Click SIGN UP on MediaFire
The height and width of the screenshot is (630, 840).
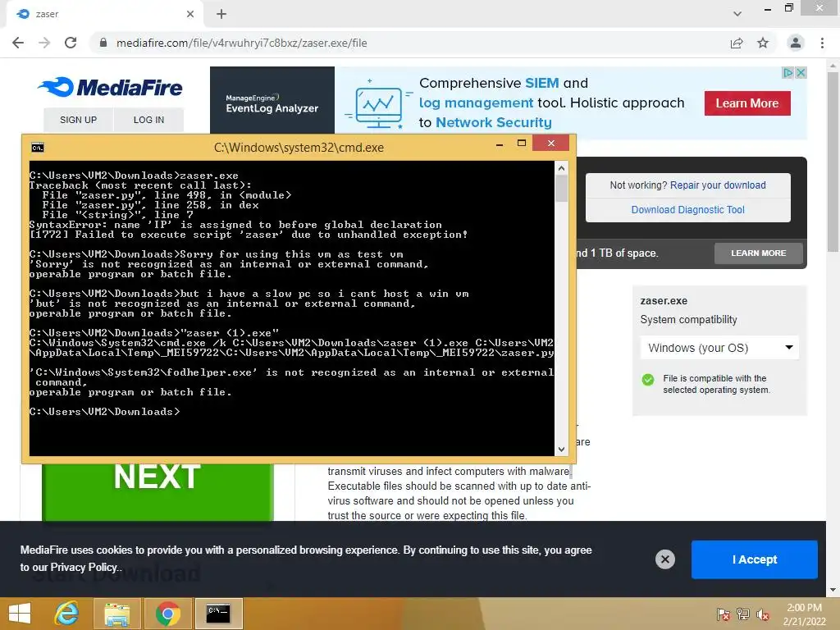pos(78,120)
